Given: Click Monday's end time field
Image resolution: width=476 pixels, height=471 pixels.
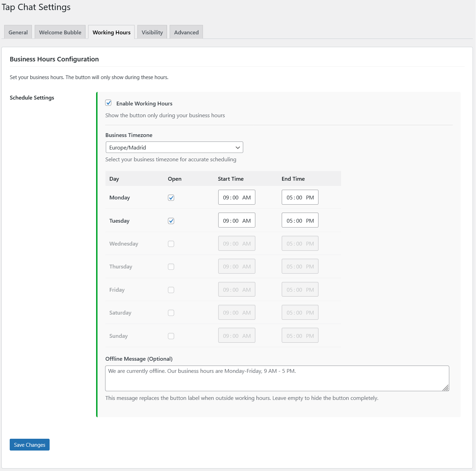Looking at the screenshot, I should click(300, 197).
